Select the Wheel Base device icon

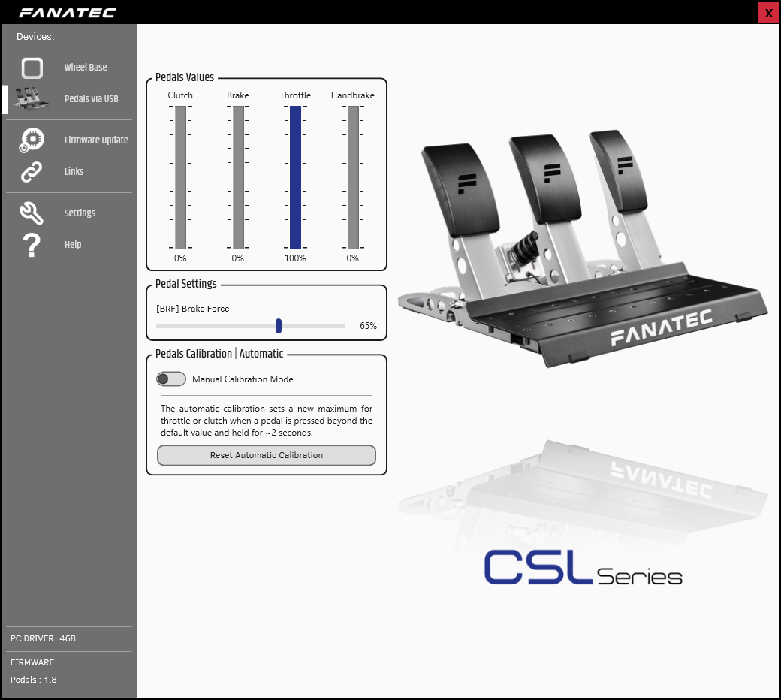click(x=32, y=68)
